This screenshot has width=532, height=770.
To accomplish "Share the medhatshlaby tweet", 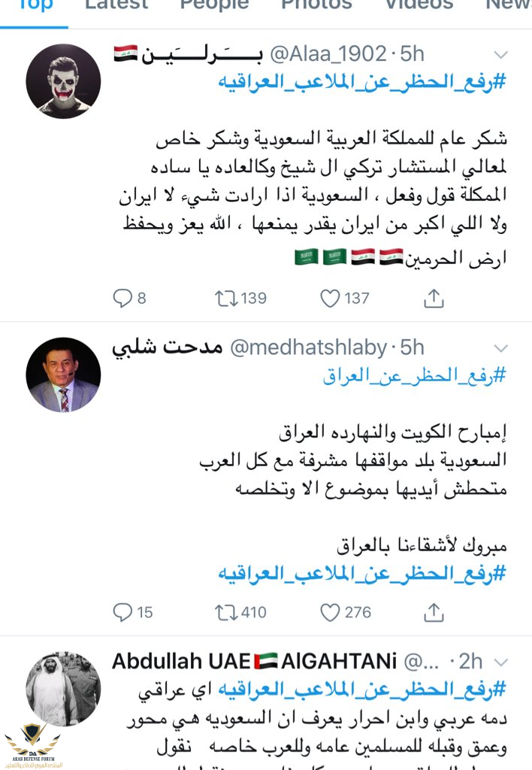I will point(434,612).
